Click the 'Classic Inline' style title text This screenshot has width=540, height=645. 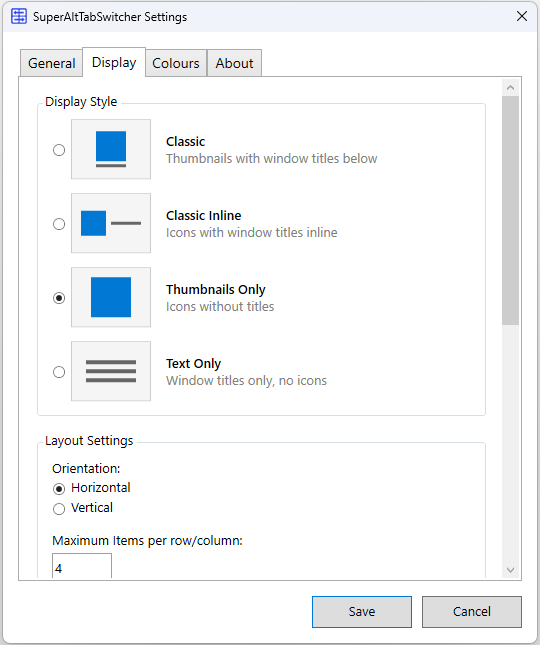(x=204, y=216)
